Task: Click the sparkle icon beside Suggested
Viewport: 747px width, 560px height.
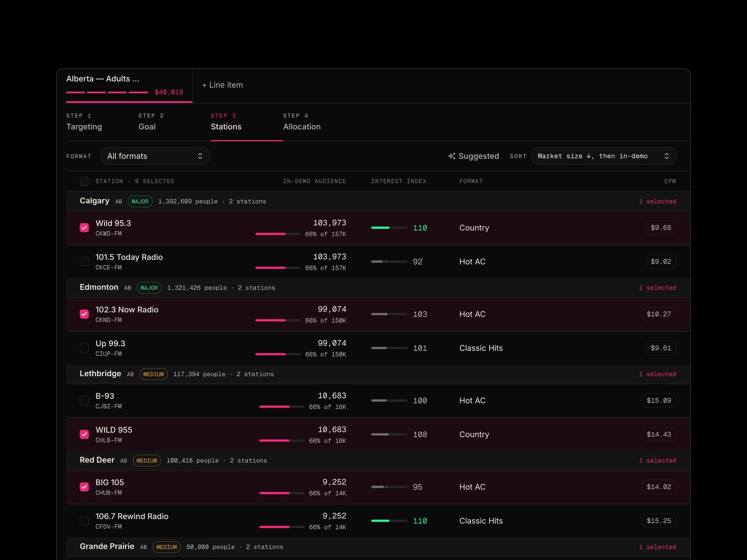Action: [x=452, y=156]
